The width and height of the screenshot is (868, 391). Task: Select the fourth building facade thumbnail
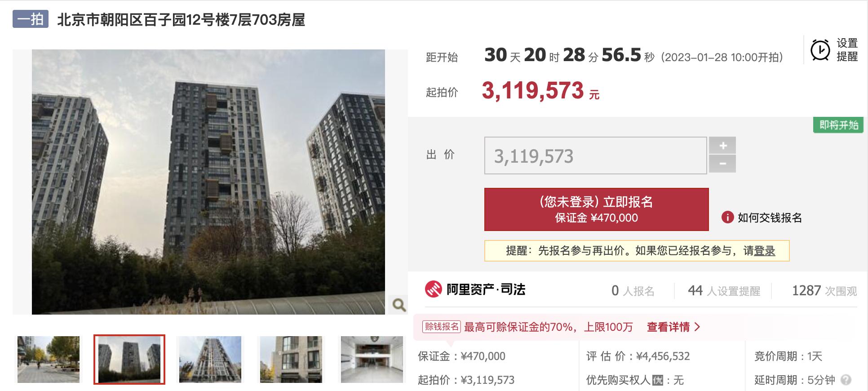pos(291,360)
